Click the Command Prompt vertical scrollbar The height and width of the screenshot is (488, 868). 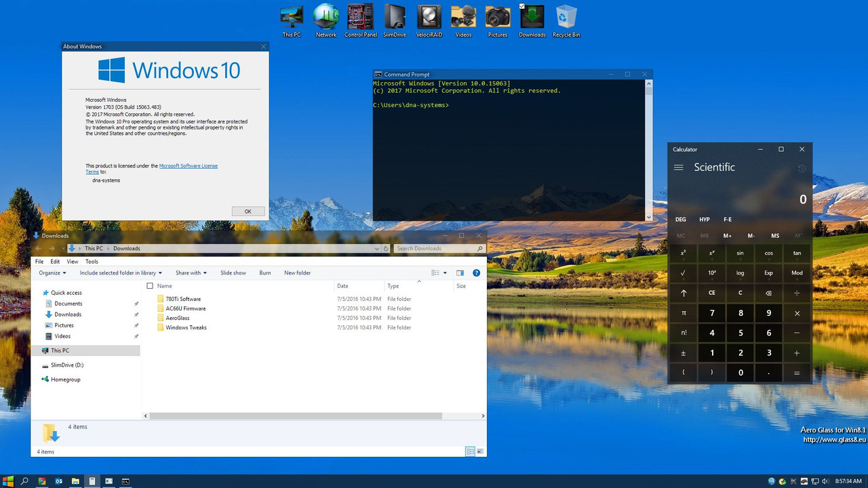(x=649, y=149)
